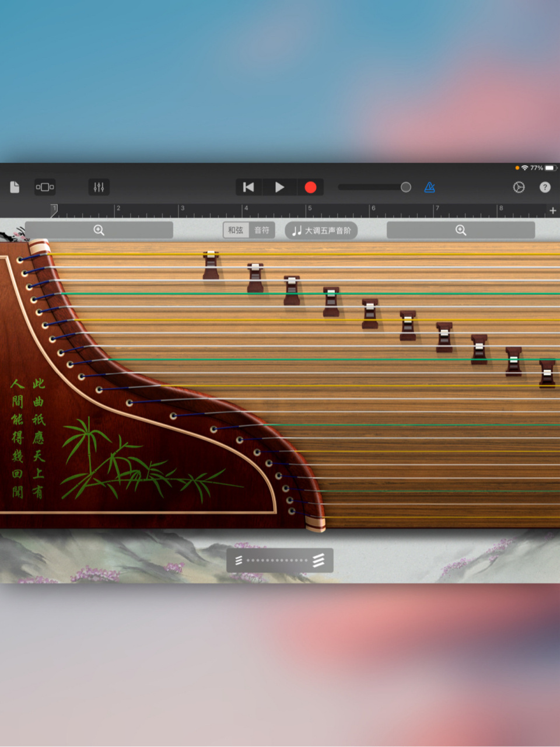Tap the first guzheng bridge
Image resolution: width=560 pixels, height=747 pixels.
coord(211,266)
